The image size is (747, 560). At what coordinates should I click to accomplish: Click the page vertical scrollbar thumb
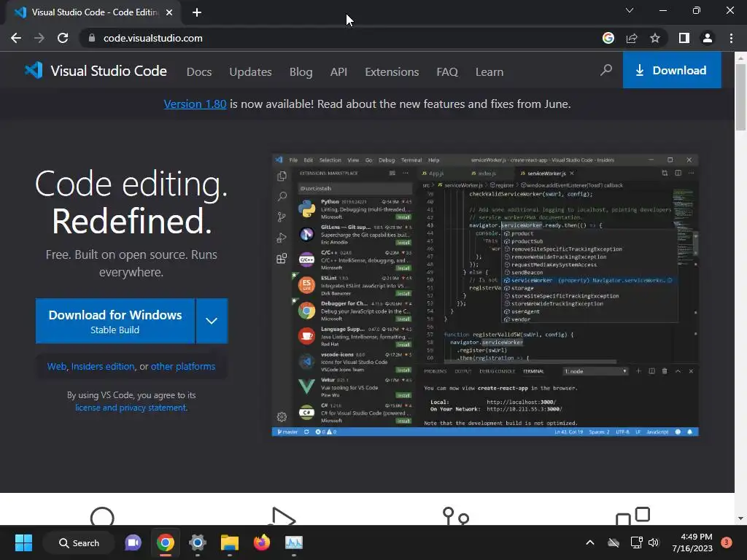click(740, 97)
